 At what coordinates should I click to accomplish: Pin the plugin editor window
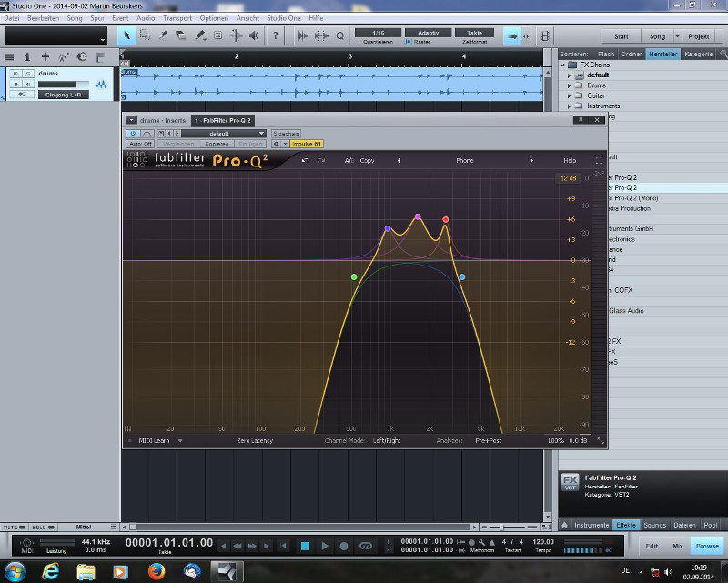click(x=581, y=120)
